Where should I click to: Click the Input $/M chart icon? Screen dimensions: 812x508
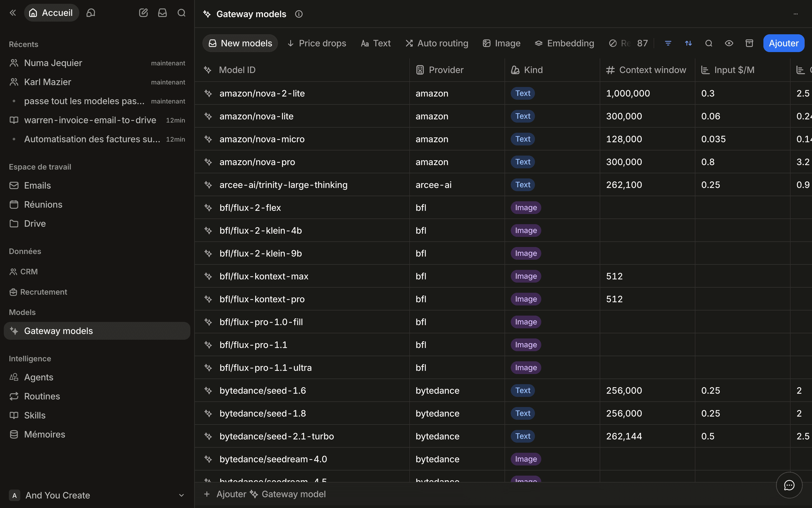[x=705, y=70]
